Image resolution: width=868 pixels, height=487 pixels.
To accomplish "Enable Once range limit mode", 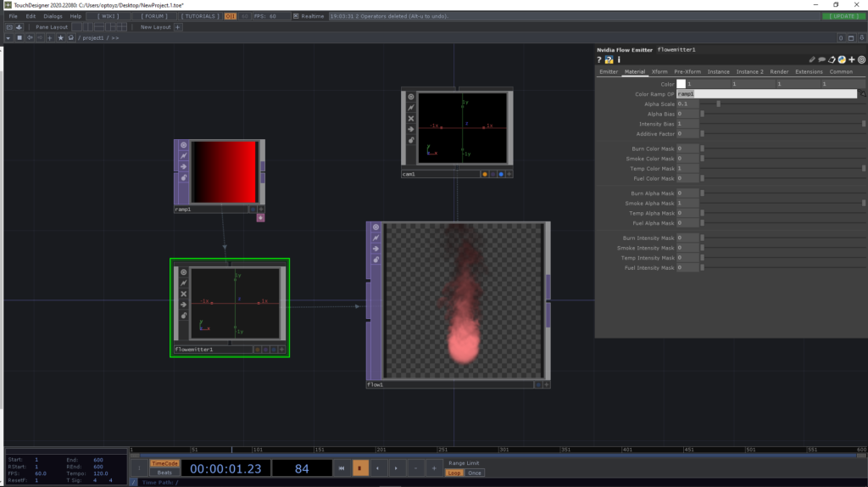I will click(475, 473).
